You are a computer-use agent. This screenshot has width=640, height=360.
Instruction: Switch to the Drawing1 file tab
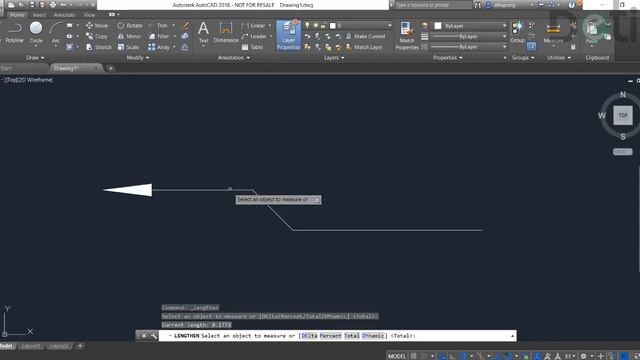pyautogui.click(x=76, y=68)
